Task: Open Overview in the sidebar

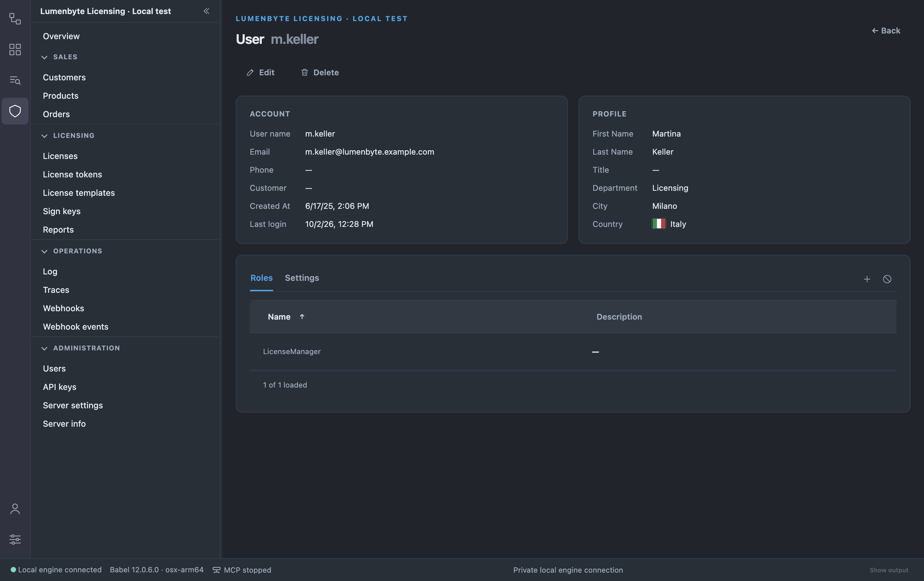Action: click(61, 36)
